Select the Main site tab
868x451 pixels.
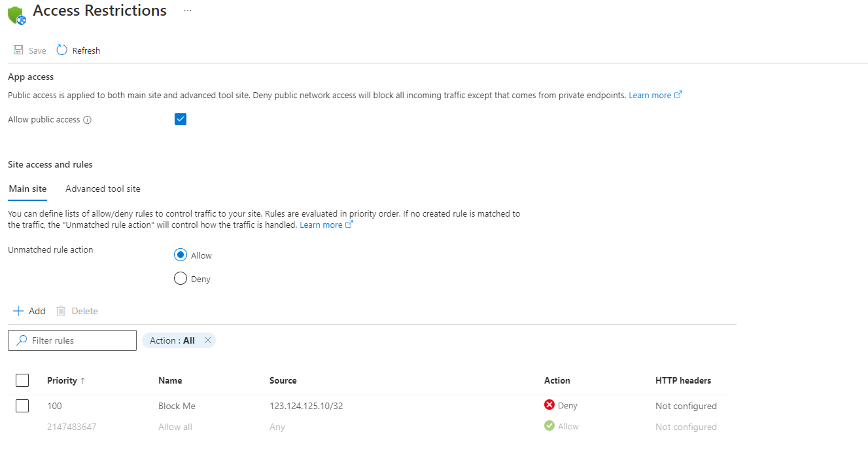27,189
